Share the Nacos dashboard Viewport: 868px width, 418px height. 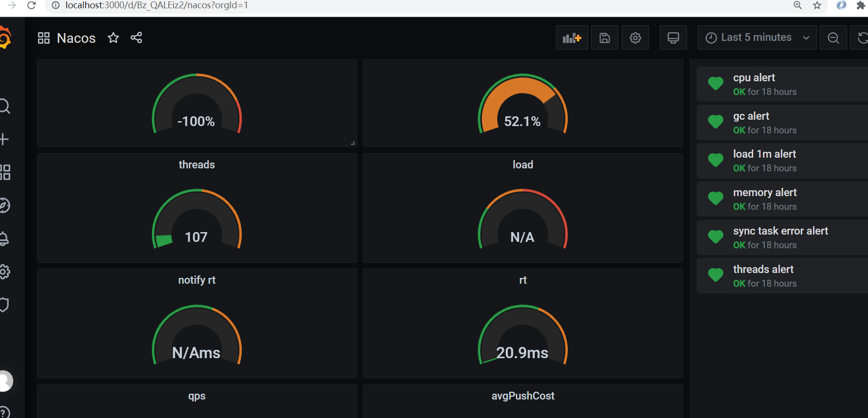[x=136, y=37]
